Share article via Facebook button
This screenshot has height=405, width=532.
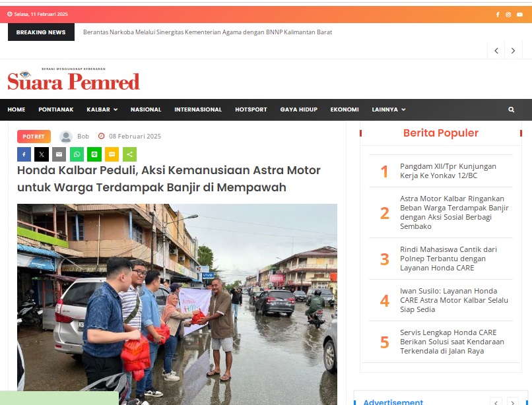pos(24,154)
